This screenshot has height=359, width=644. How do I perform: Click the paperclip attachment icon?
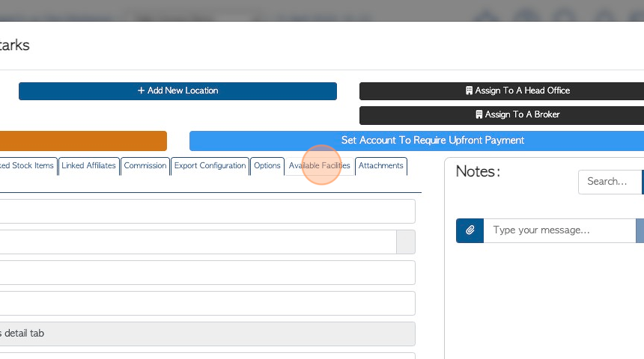pos(470,230)
